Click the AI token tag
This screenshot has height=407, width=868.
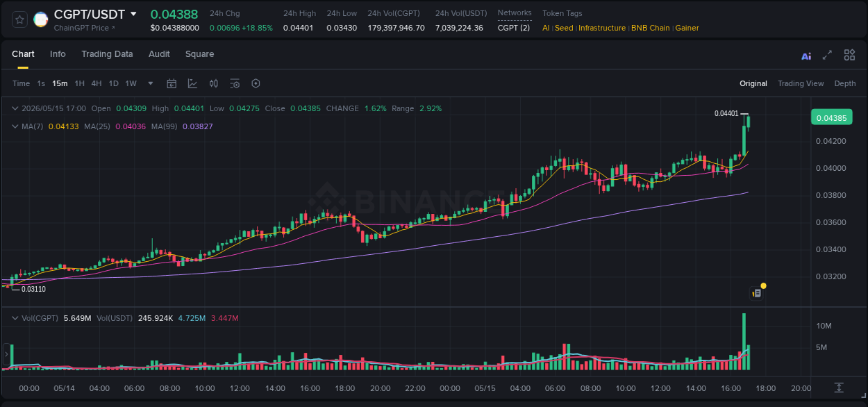click(546, 28)
